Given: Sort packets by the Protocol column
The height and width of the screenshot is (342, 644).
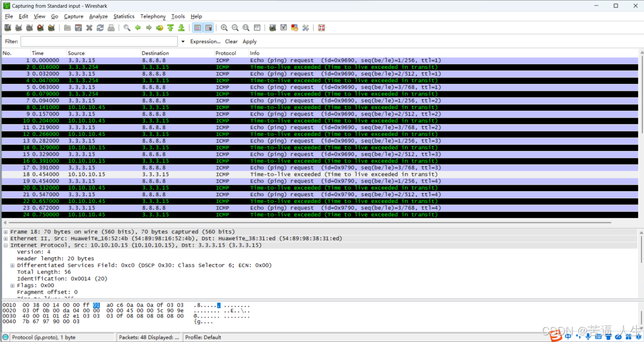Looking at the screenshot, I should tap(231, 53).
